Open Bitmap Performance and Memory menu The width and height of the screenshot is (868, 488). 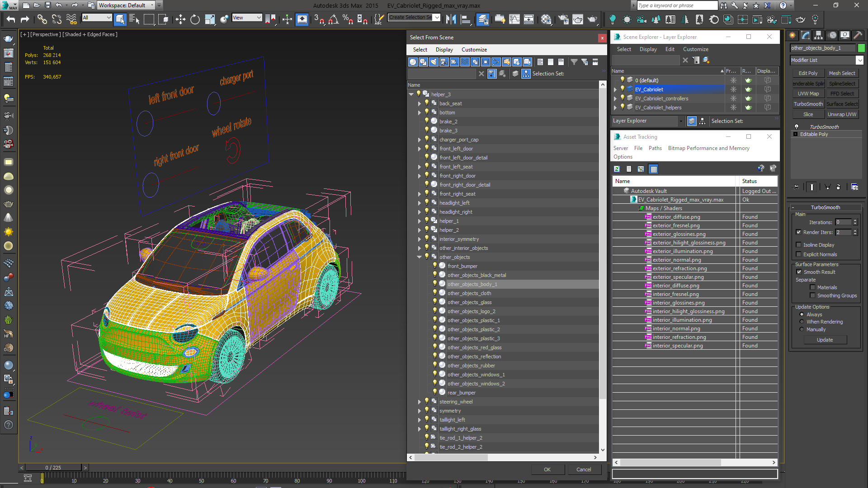708,148
